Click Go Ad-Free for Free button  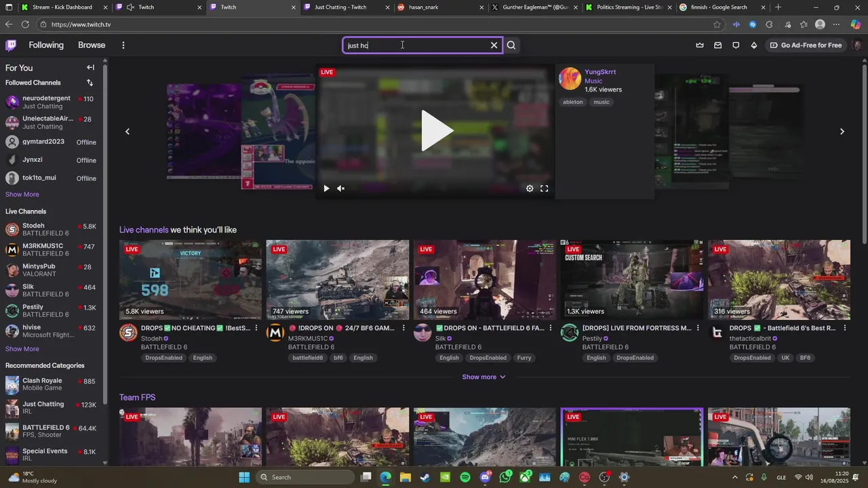tap(806, 45)
